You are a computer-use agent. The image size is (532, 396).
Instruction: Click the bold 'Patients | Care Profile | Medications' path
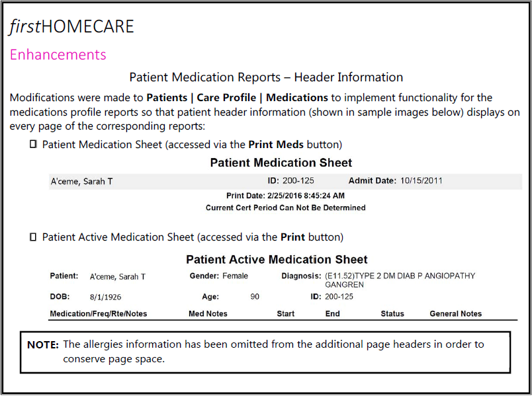237,98
